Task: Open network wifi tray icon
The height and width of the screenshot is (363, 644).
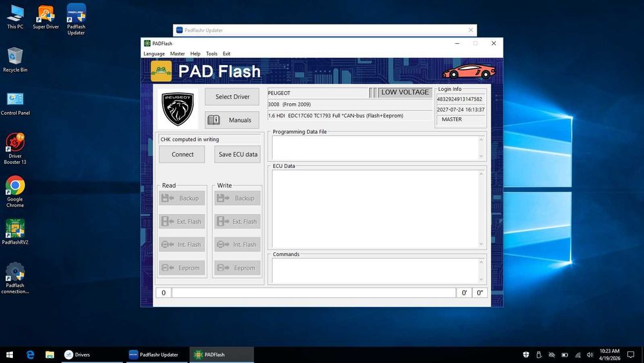Action: coord(578,355)
